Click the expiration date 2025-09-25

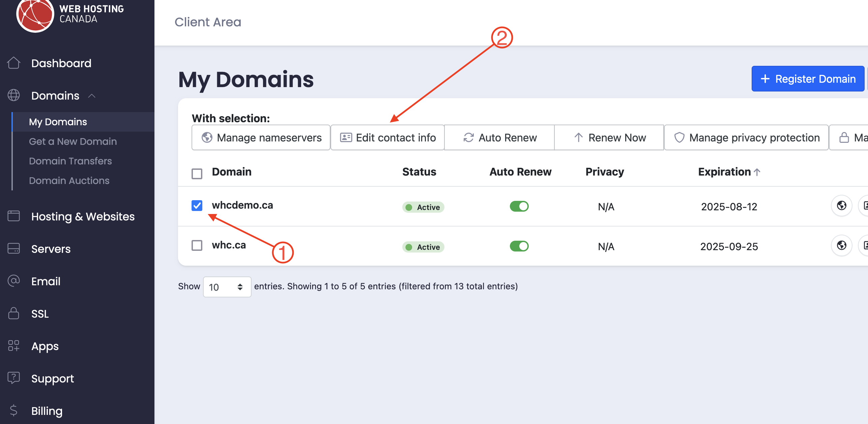coord(729,246)
